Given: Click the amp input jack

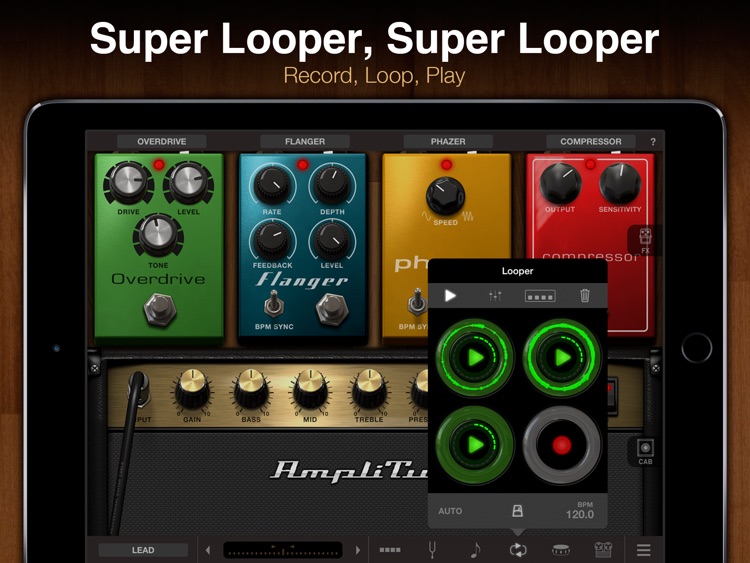Looking at the screenshot, I should (x=139, y=390).
